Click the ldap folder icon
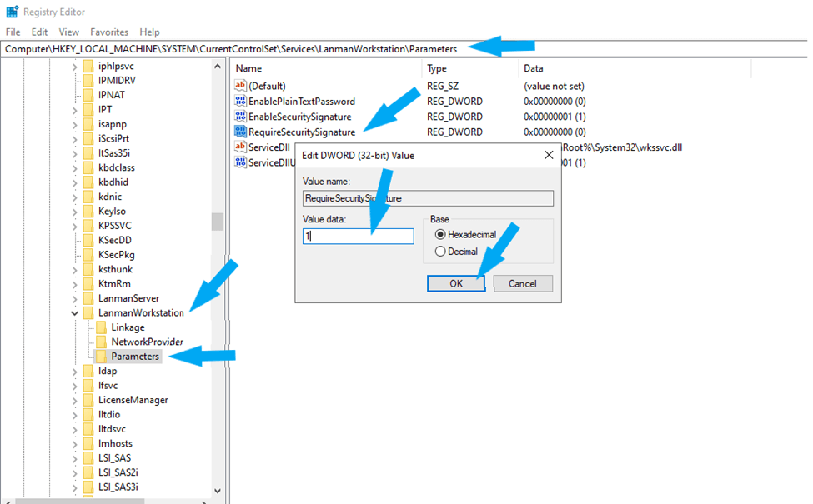Viewport: 813px width, 504px height. pyautogui.click(x=88, y=371)
